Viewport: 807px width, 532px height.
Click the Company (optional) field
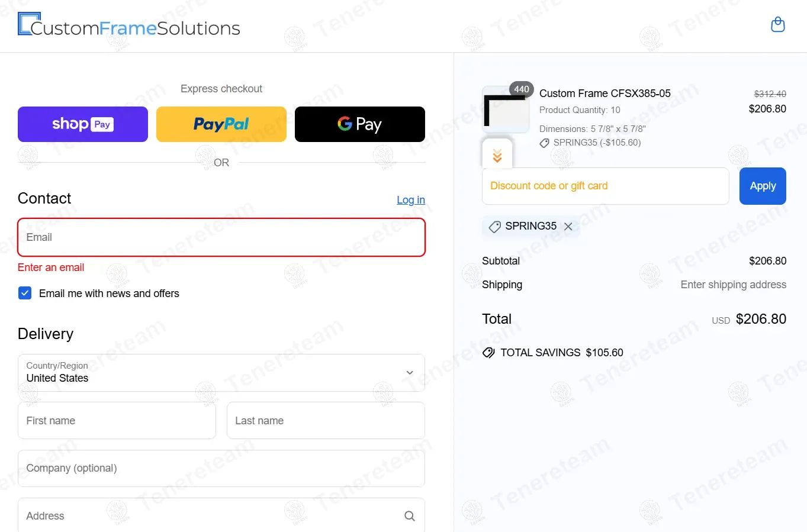tap(221, 468)
